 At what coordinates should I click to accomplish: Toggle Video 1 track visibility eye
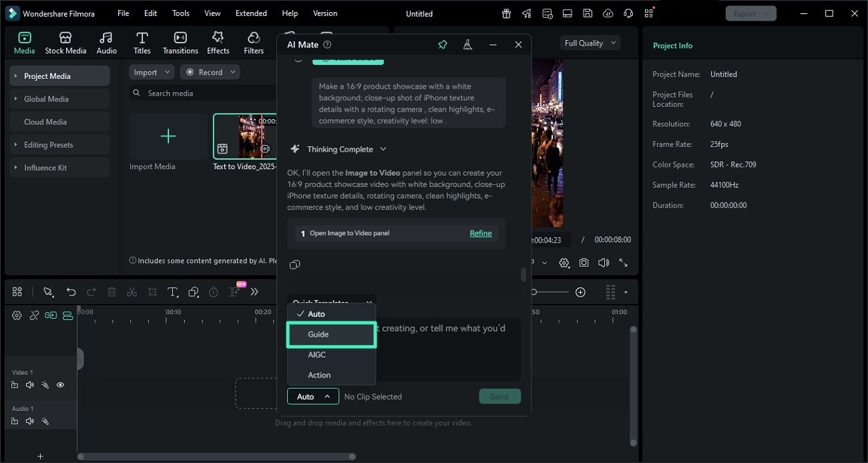click(x=60, y=385)
